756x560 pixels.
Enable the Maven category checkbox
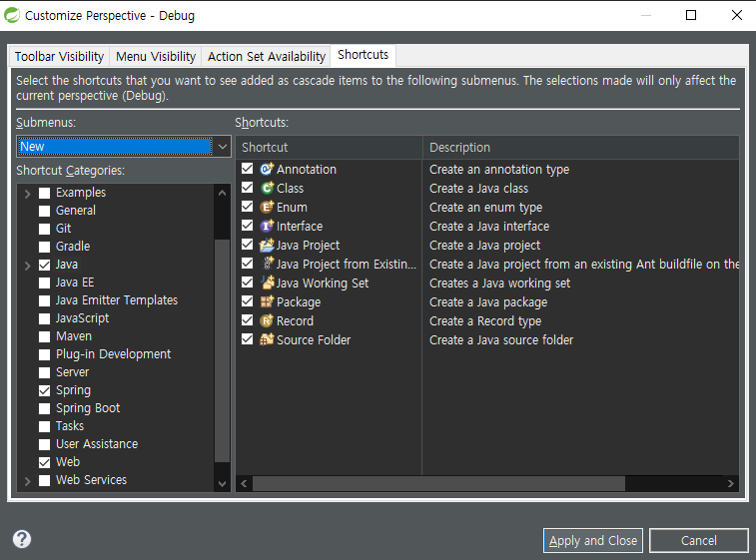[x=44, y=336]
